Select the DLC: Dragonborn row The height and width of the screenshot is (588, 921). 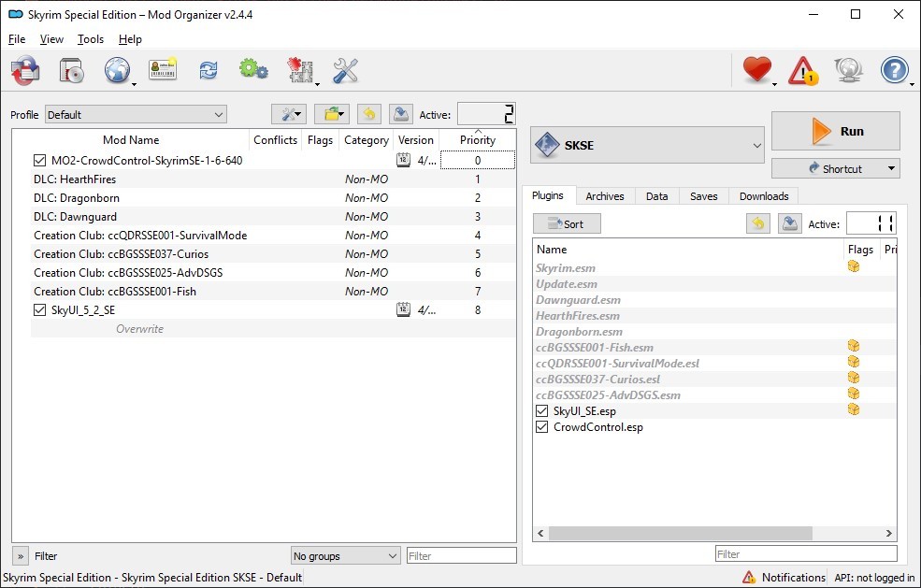click(x=273, y=197)
